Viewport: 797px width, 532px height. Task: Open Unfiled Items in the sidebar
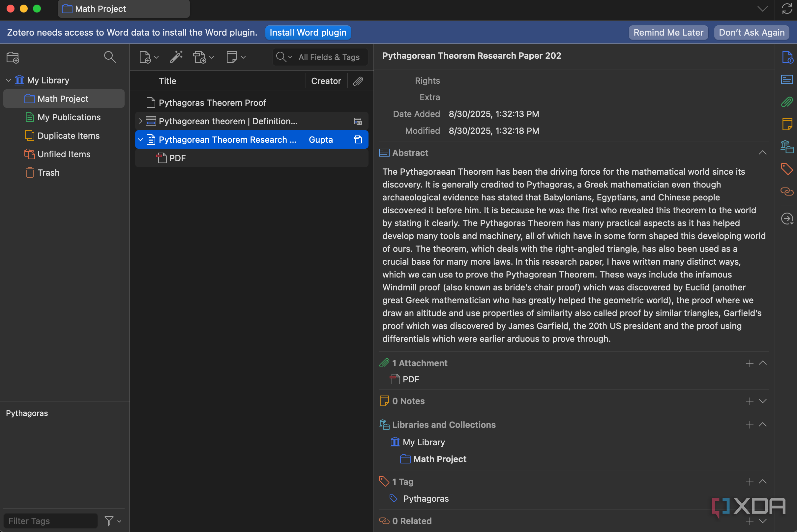click(x=64, y=154)
